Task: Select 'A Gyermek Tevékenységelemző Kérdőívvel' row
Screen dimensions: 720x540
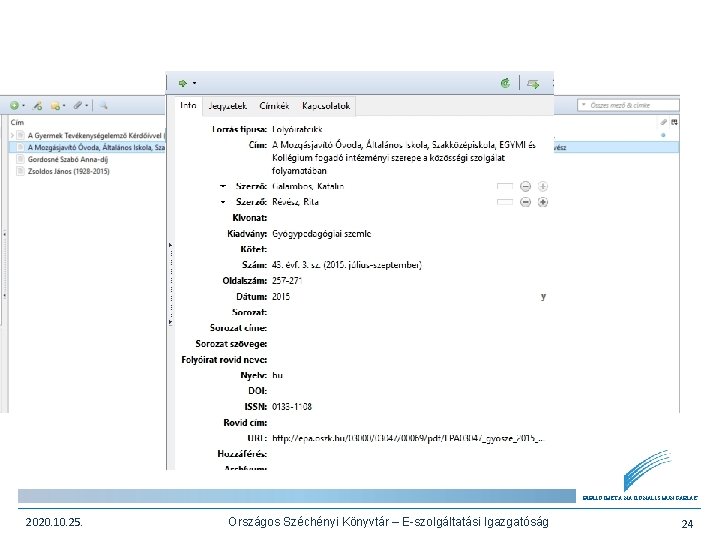Action: point(87,135)
